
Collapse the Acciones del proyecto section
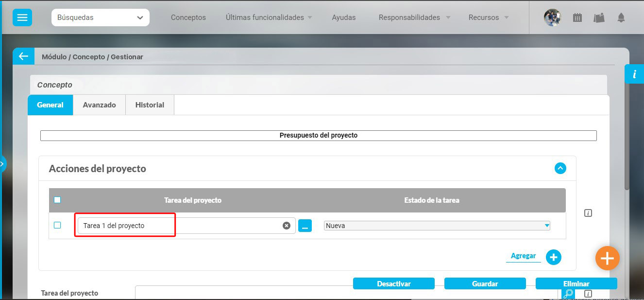560,168
